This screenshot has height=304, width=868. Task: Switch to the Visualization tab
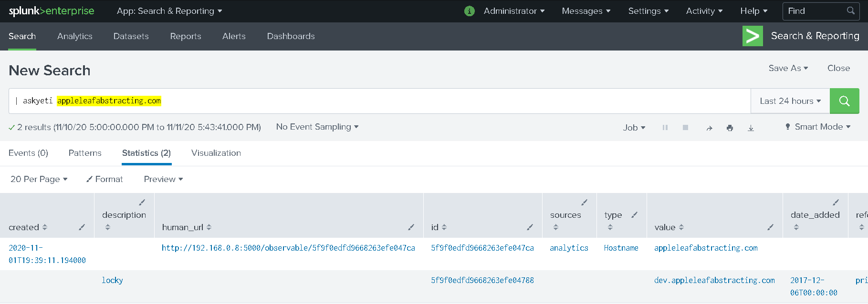click(216, 153)
